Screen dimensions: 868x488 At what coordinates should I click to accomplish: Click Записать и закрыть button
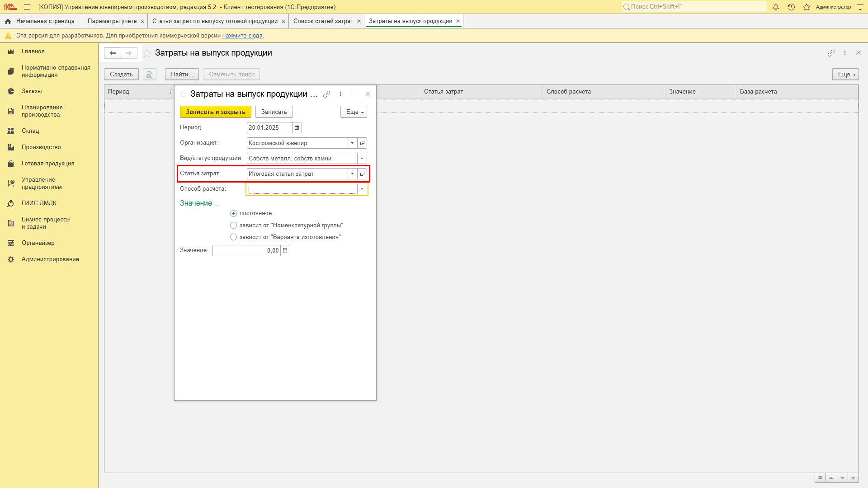[216, 112]
